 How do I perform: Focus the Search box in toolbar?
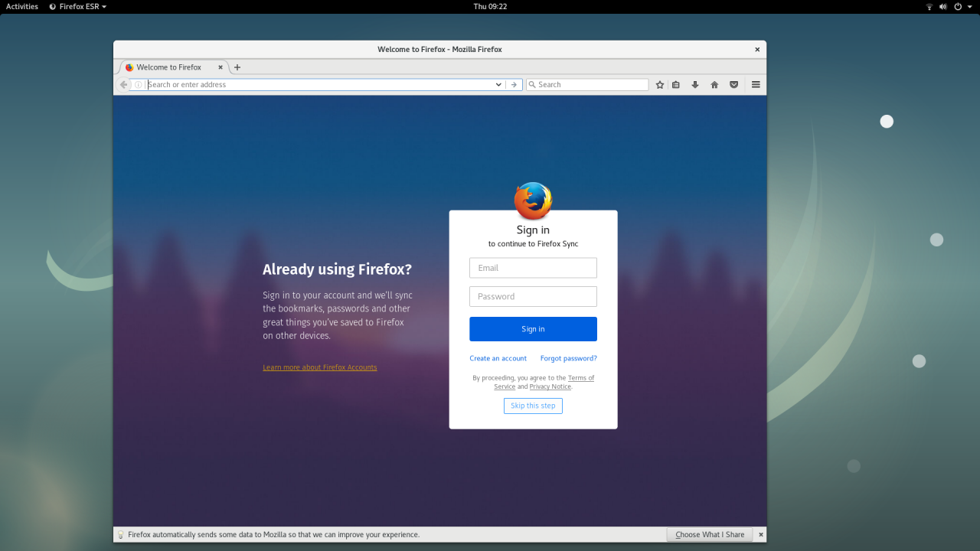[x=587, y=85]
